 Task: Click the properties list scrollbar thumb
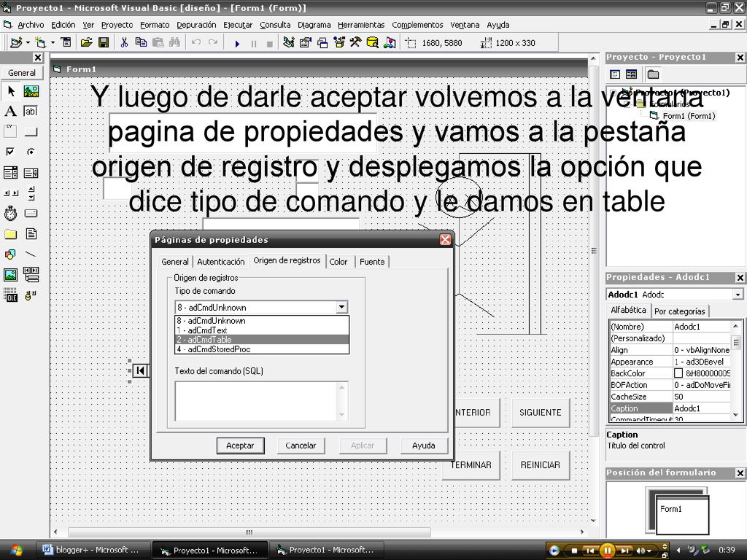pyautogui.click(x=735, y=343)
